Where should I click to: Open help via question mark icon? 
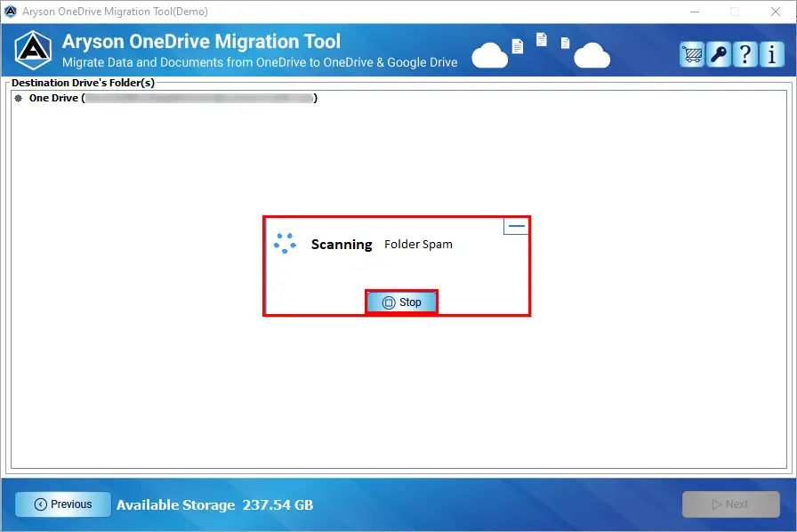[745, 54]
